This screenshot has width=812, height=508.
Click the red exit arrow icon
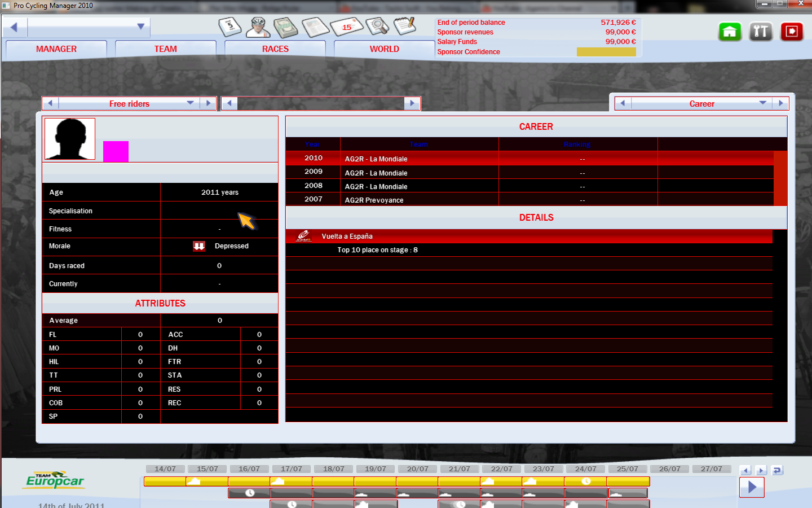click(x=791, y=32)
